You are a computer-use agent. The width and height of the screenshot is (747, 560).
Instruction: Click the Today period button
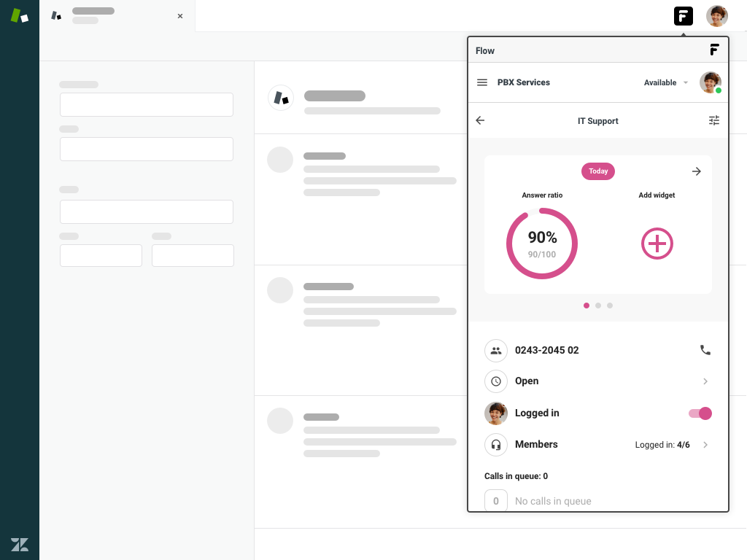[598, 171]
